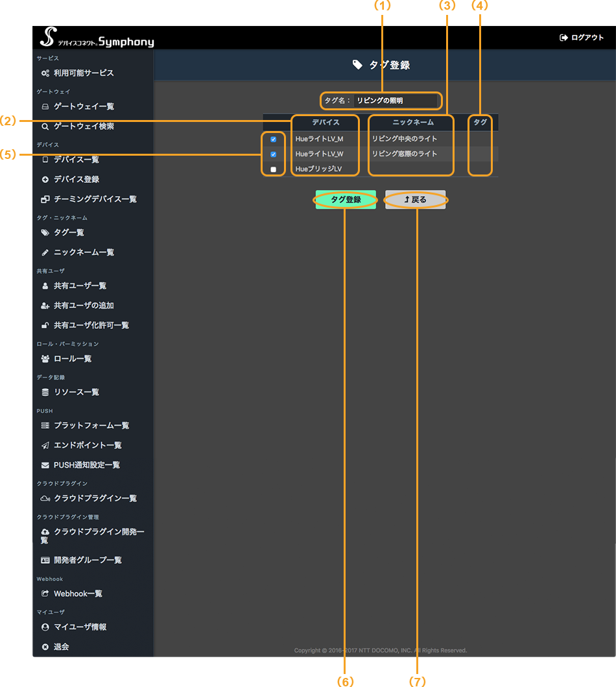616x687 pixels.
Task: Click the device icon beside デバイス一覧
Action: point(45,160)
